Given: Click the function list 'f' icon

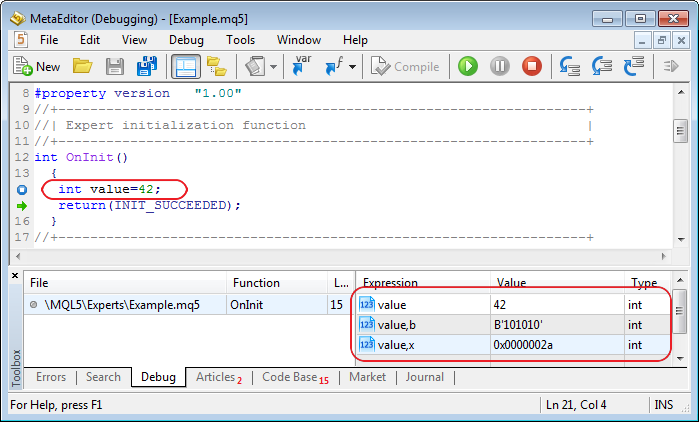Looking at the screenshot, I should [x=334, y=66].
